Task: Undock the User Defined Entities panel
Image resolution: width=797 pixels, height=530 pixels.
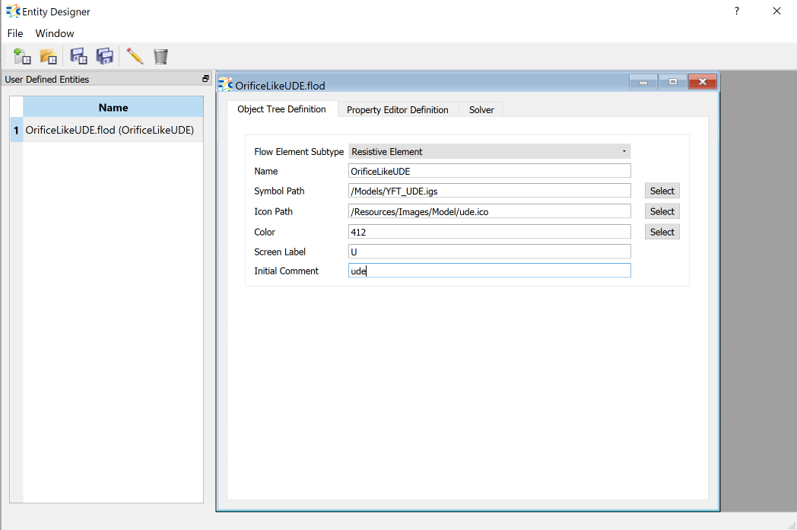Action: click(x=206, y=79)
